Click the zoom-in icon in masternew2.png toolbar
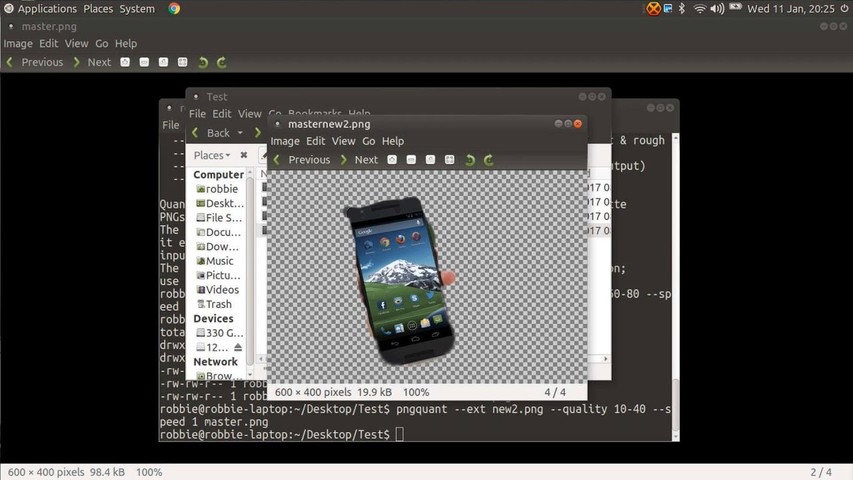This screenshot has width=853, height=480. 392,160
